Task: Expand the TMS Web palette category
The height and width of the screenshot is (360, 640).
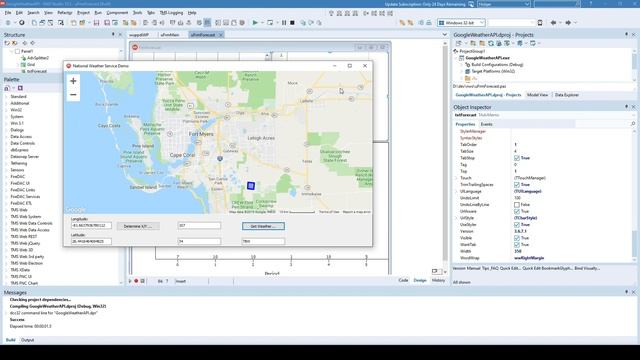Action: pyautogui.click(x=6, y=210)
